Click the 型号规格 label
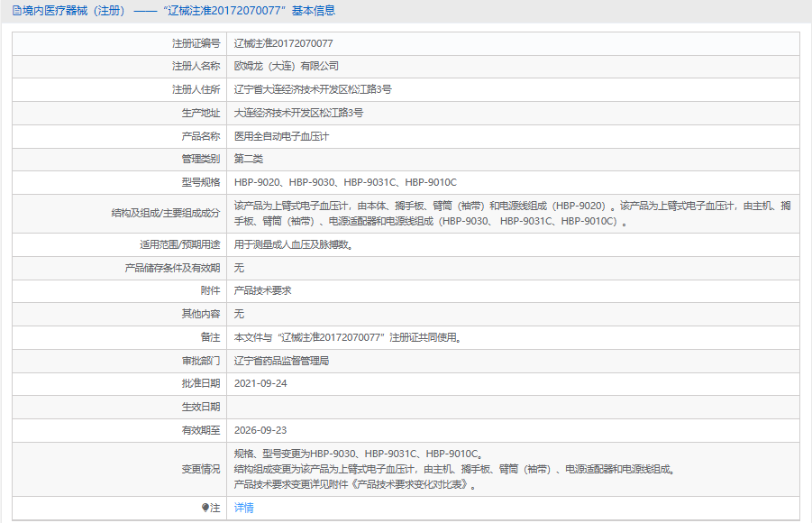This screenshot has width=812, height=523. (x=200, y=182)
